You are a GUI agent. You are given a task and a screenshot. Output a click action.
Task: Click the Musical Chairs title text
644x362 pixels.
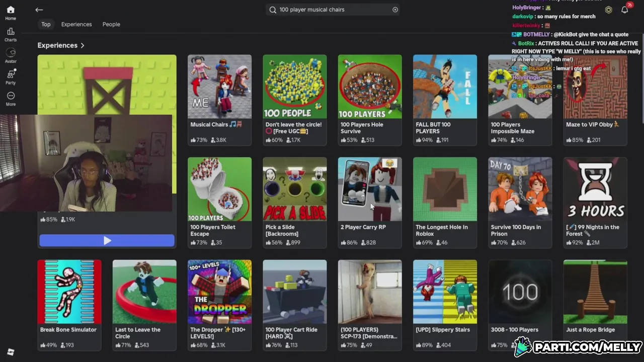coord(216,125)
